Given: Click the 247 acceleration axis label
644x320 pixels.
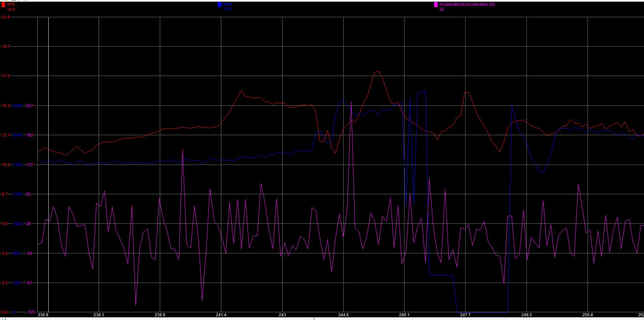Looking at the screenshot, I should point(29,106).
